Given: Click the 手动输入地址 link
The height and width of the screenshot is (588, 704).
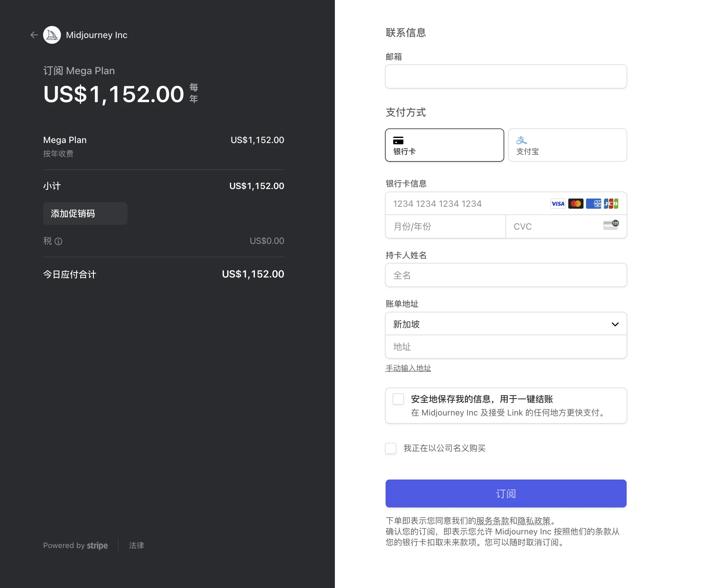Looking at the screenshot, I should [408, 368].
